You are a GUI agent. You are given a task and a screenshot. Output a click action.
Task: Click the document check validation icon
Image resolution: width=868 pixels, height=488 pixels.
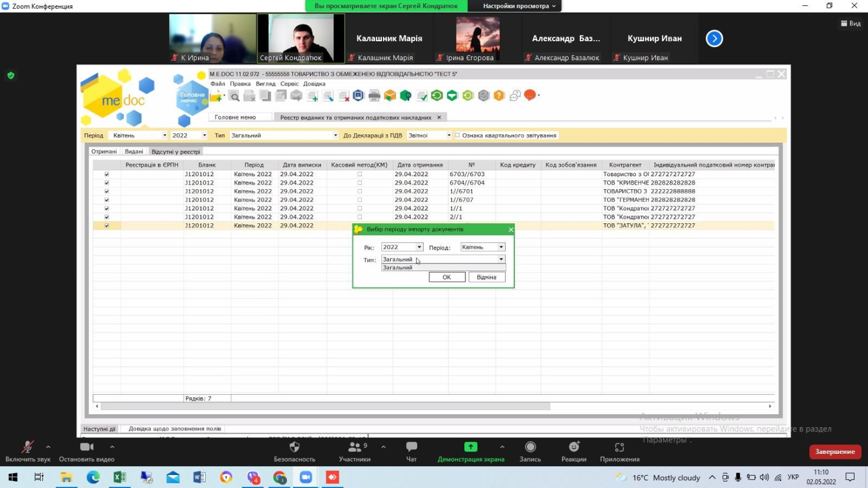(x=421, y=95)
